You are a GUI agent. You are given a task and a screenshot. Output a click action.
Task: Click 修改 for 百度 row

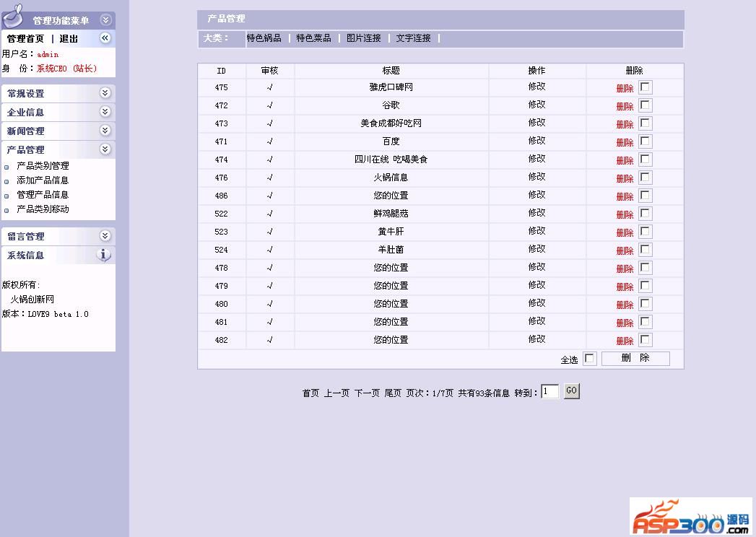(x=536, y=141)
